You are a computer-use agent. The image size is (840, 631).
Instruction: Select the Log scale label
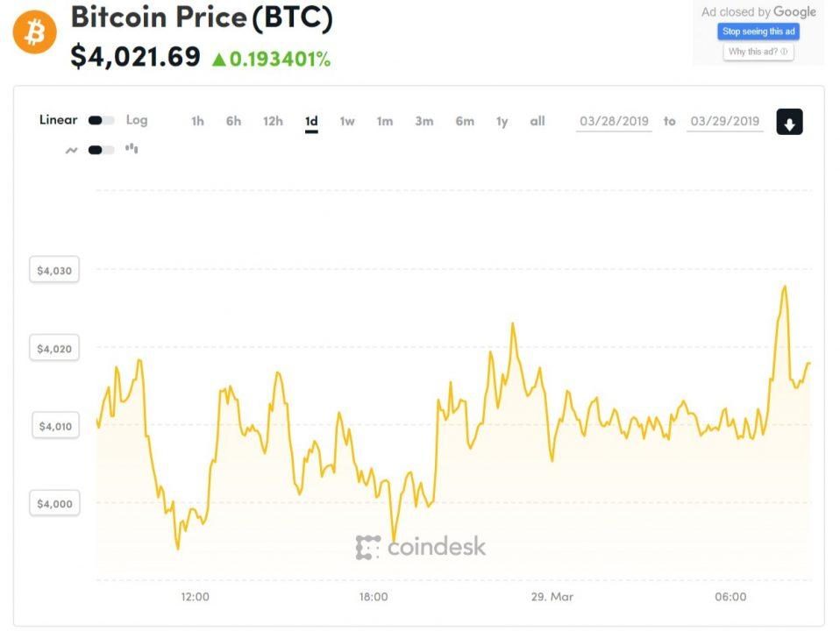tap(137, 120)
